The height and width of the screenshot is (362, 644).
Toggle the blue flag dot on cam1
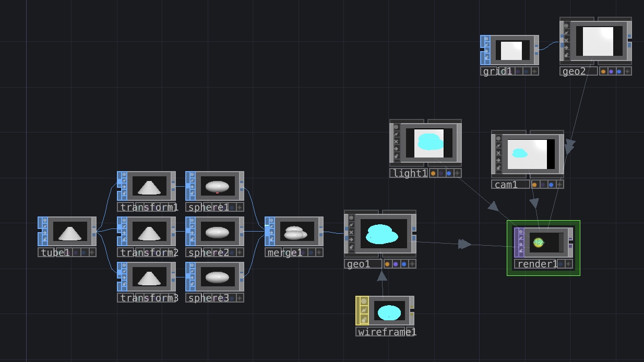coord(551,184)
